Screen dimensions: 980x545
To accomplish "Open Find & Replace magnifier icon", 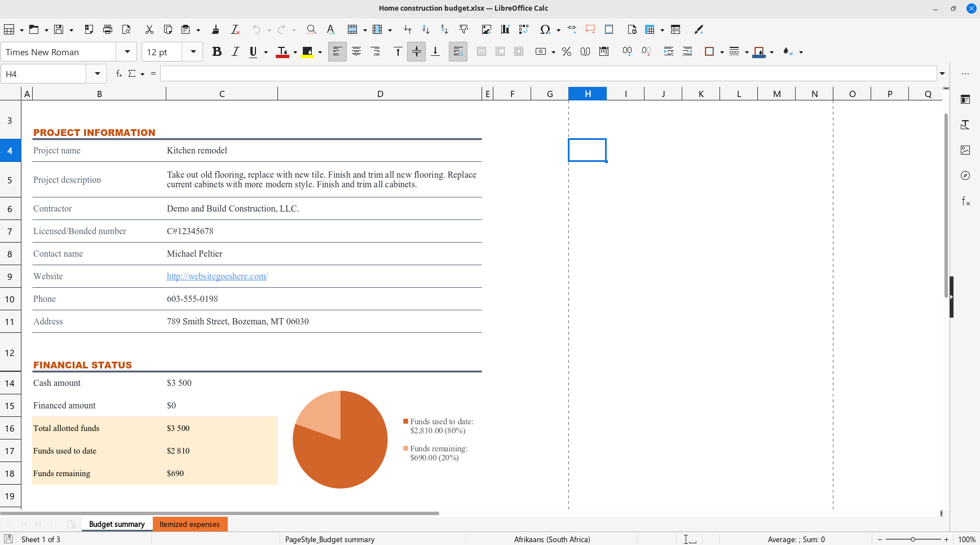I will click(x=311, y=29).
